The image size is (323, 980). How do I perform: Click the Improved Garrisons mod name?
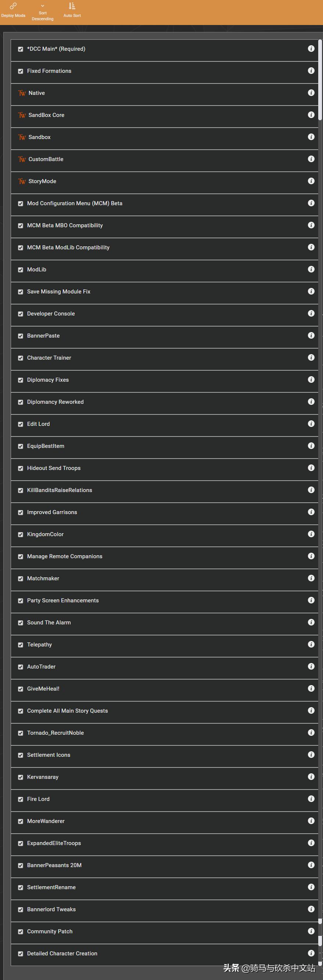coord(52,513)
